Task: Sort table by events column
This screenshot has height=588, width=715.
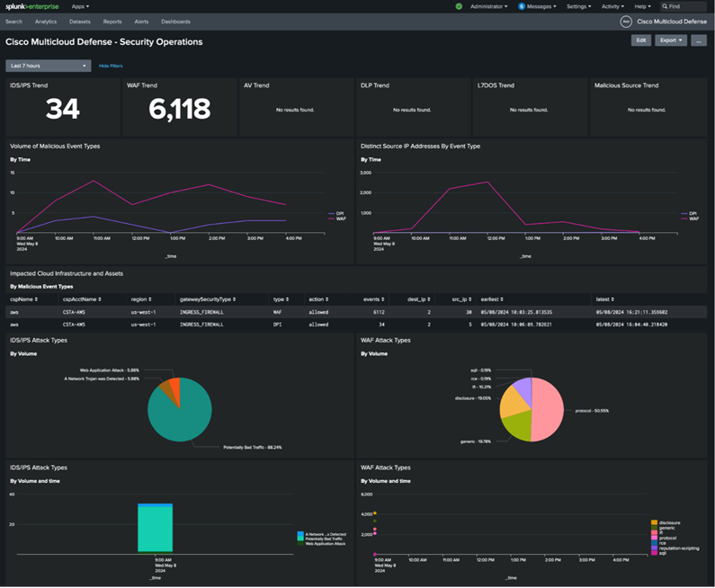Action: pos(373,299)
